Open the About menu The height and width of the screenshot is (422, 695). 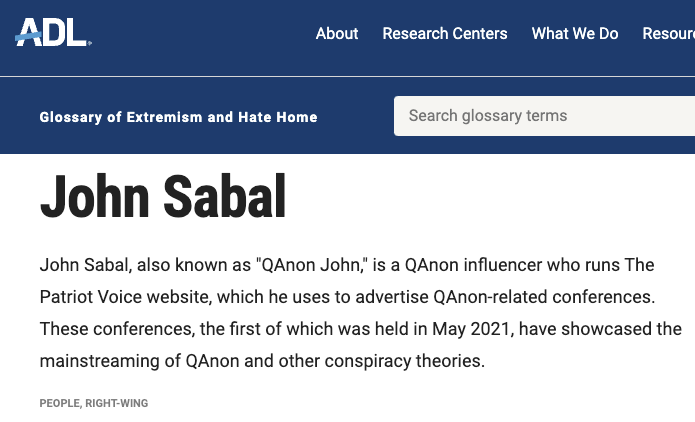337,34
